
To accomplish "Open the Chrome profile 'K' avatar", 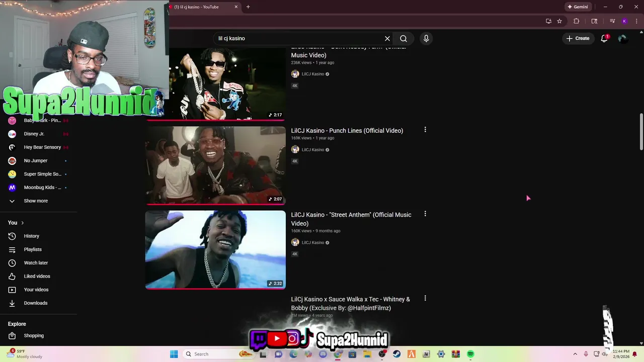I will (624, 21).
